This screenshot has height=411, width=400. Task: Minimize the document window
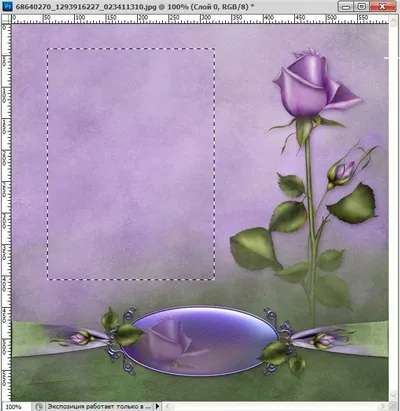tap(346, 6)
